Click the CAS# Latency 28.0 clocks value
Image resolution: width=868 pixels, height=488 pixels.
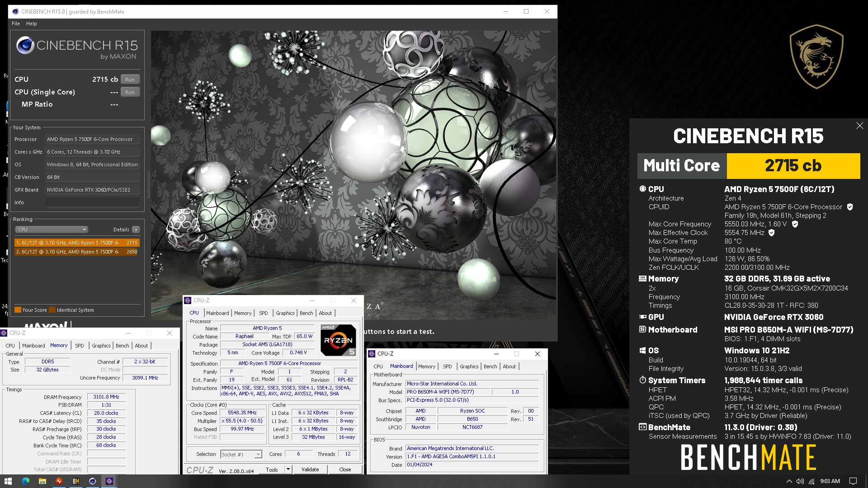point(106,413)
